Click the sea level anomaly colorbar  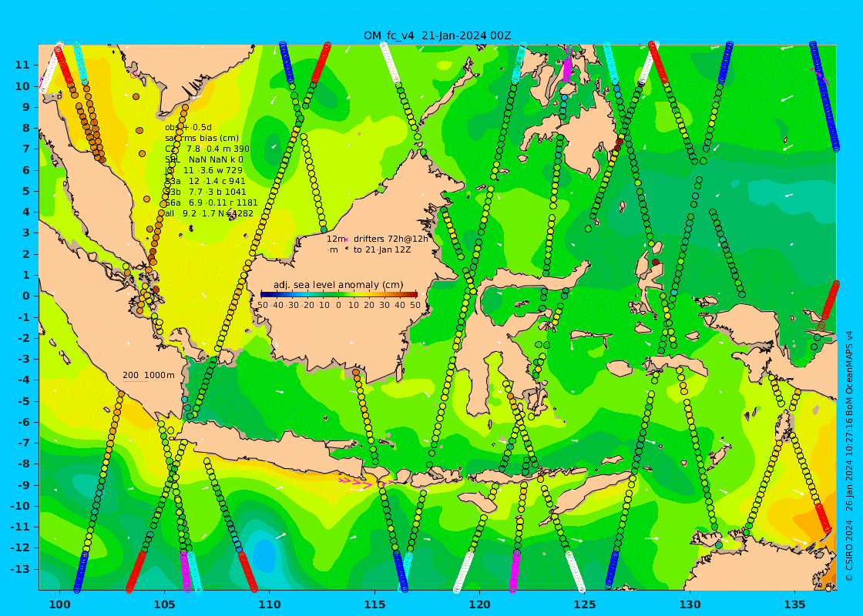click(x=338, y=294)
